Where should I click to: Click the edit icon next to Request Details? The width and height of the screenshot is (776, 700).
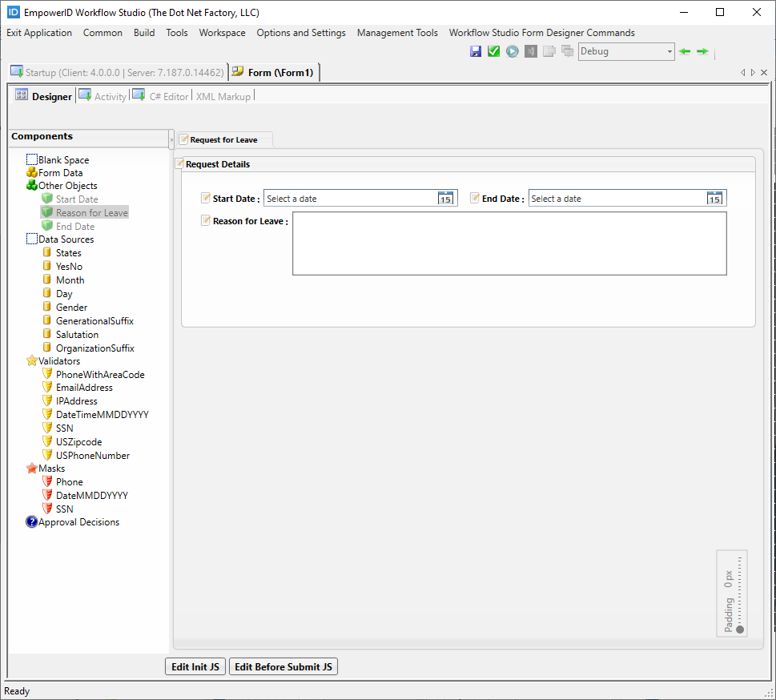(180, 164)
